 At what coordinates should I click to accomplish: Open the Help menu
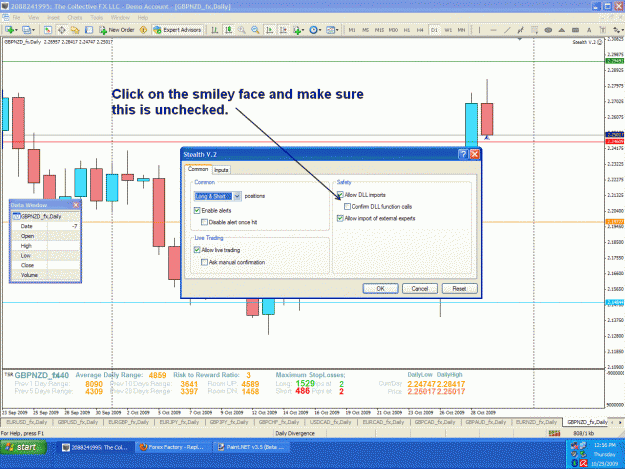tap(143, 18)
